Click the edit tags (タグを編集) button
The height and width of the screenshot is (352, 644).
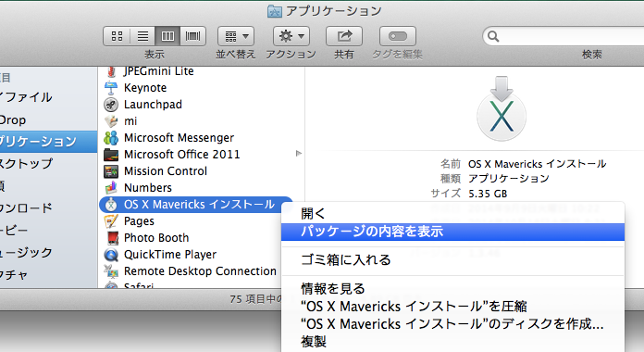pyautogui.click(x=398, y=36)
